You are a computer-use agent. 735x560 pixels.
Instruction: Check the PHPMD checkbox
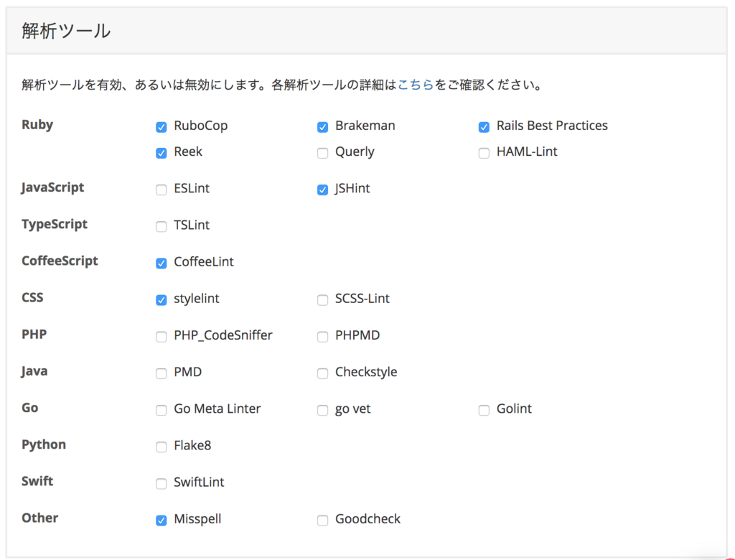322,337
